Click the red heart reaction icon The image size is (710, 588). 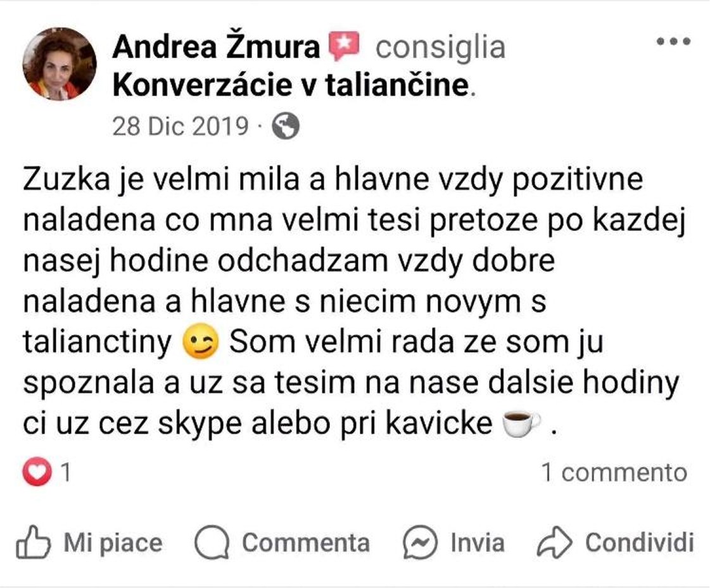(36, 472)
